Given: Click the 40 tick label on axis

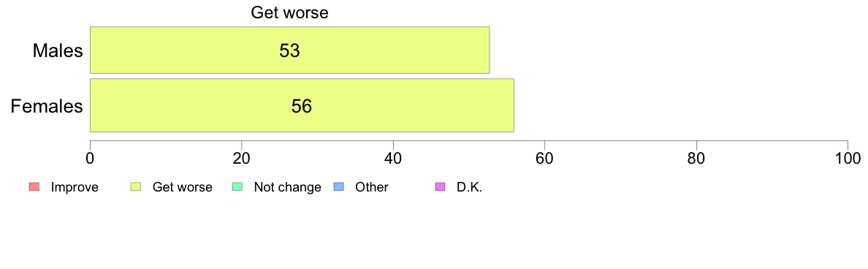Looking at the screenshot, I should pyautogui.click(x=393, y=158).
